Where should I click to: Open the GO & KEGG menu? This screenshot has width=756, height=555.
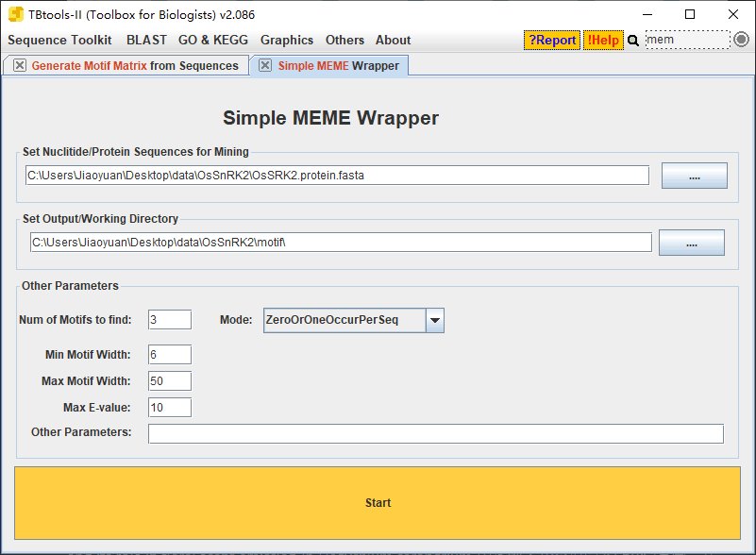tap(213, 40)
